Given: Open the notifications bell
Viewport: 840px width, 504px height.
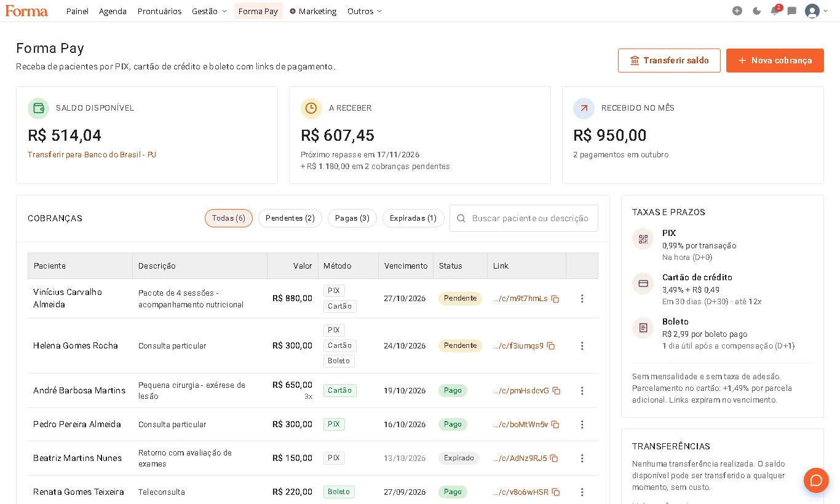Looking at the screenshot, I should (x=775, y=11).
